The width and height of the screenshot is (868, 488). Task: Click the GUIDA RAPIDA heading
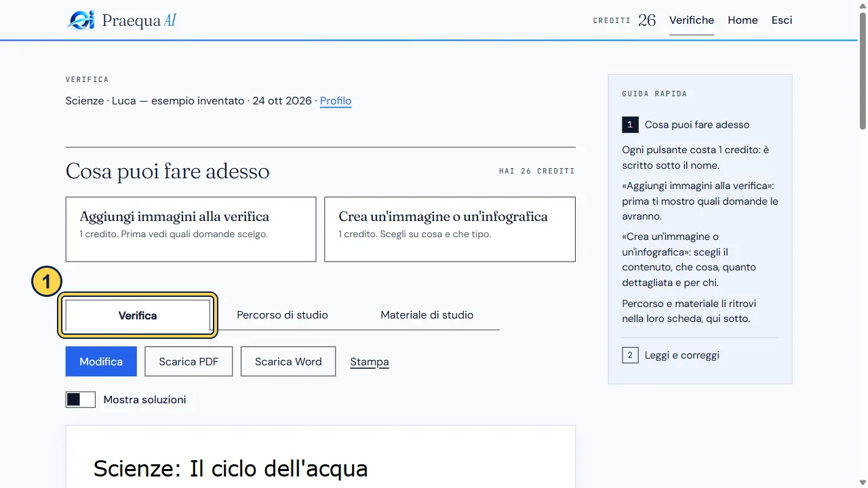coord(654,94)
